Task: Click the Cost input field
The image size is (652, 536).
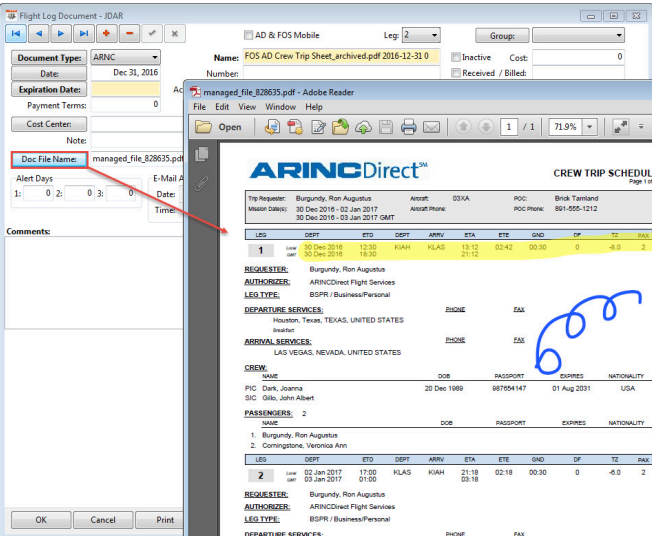Action: pos(578,57)
